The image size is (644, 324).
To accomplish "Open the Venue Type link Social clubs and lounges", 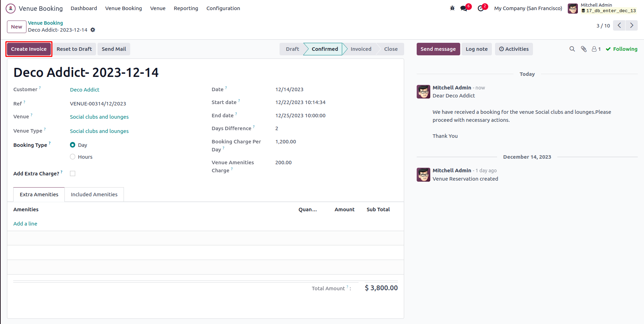I will [x=99, y=131].
